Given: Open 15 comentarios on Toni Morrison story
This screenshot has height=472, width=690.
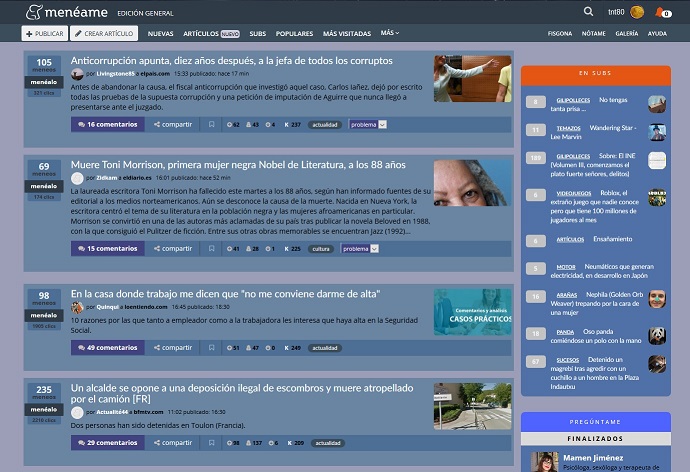Looking at the screenshot, I should (x=108, y=249).
